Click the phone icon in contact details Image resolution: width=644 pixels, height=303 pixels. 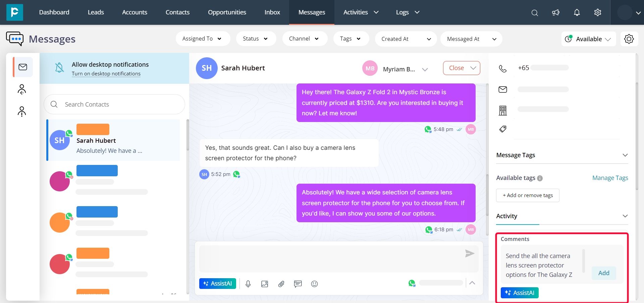tap(503, 68)
